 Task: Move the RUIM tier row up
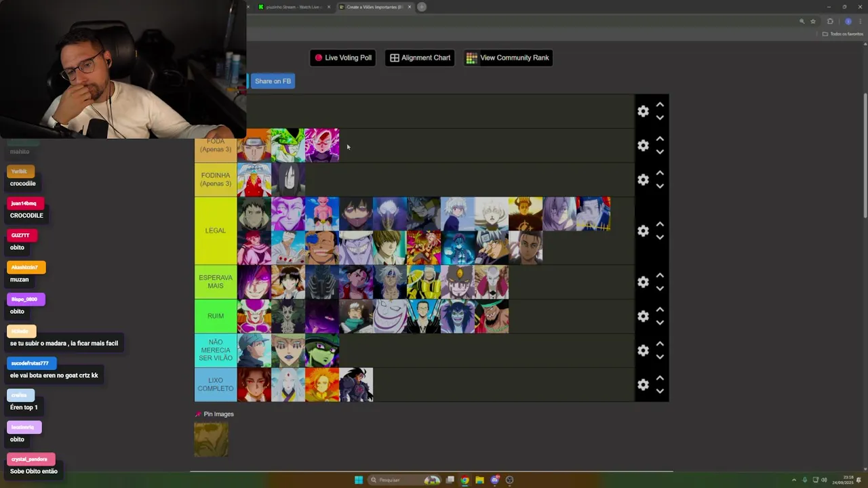pos(660,310)
